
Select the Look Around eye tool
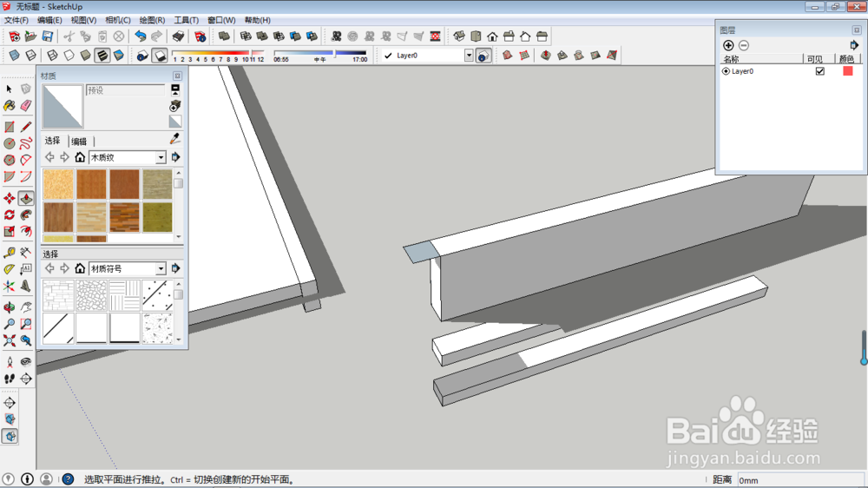[26, 362]
